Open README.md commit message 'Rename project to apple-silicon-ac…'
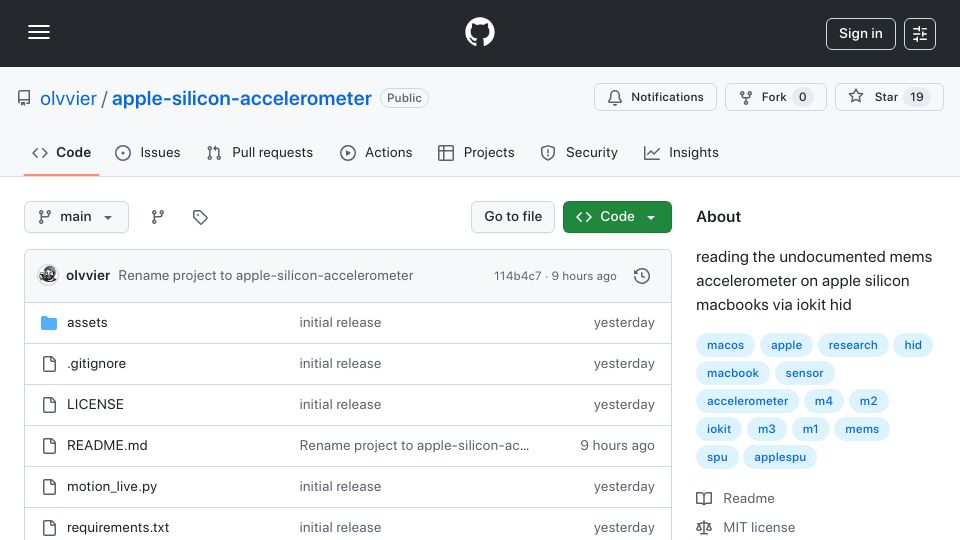960x540 pixels. (414, 446)
